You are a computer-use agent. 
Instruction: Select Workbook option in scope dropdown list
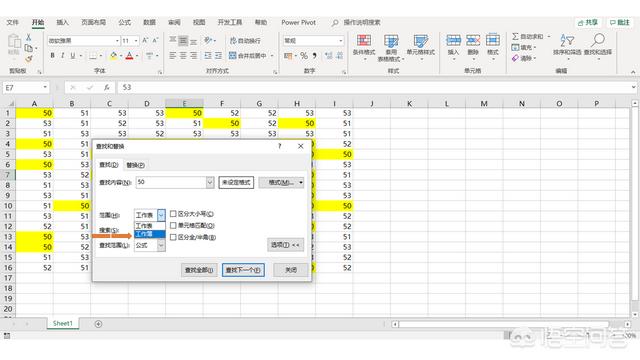(x=150, y=234)
